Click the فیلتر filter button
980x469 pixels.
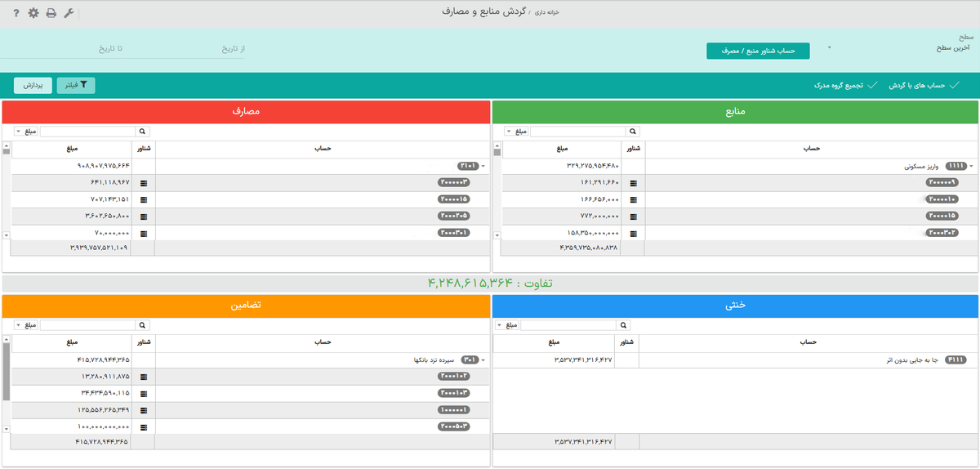tap(76, 85)
